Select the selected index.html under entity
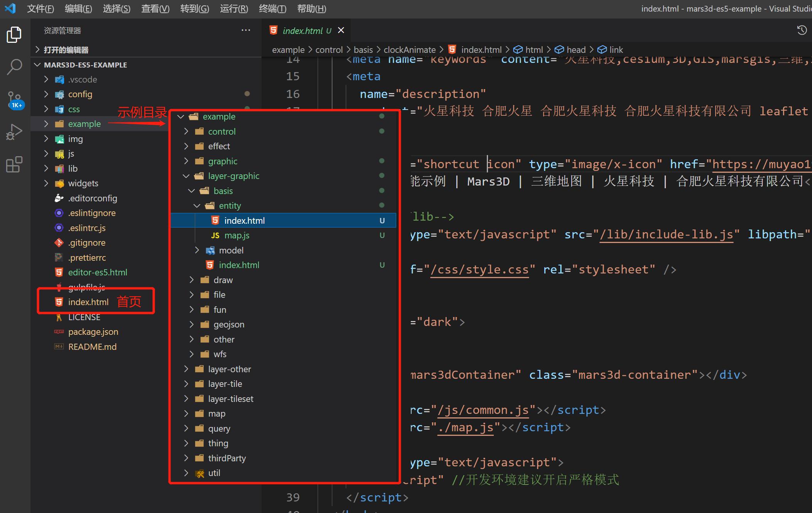 [284, 221]
